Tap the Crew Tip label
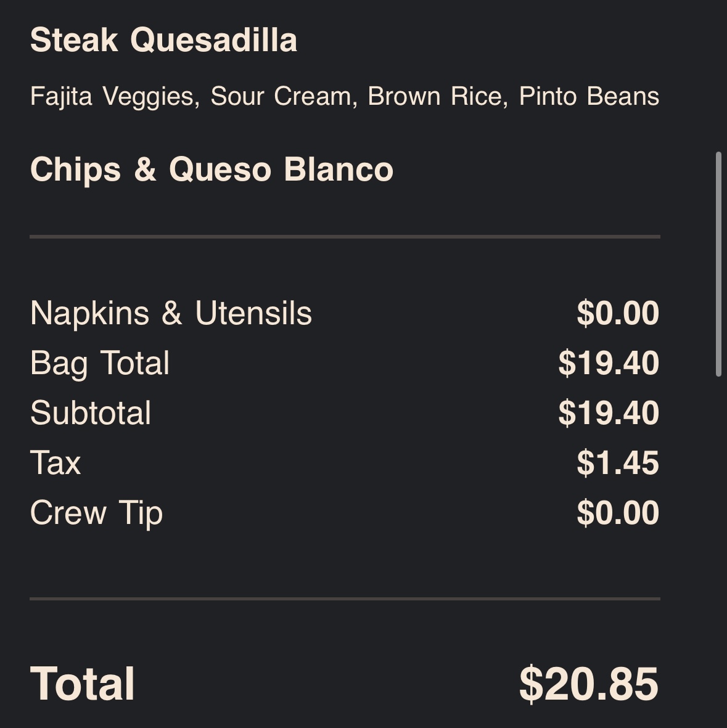727x728 pixels. coord(96,513)
